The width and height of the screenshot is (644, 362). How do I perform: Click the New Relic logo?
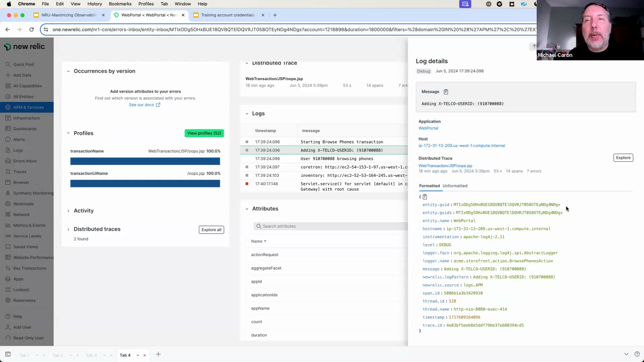tap(24, 47)
